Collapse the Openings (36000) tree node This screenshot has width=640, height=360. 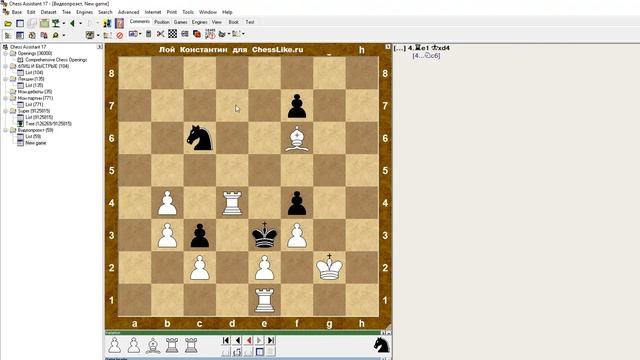pos(5,53)
